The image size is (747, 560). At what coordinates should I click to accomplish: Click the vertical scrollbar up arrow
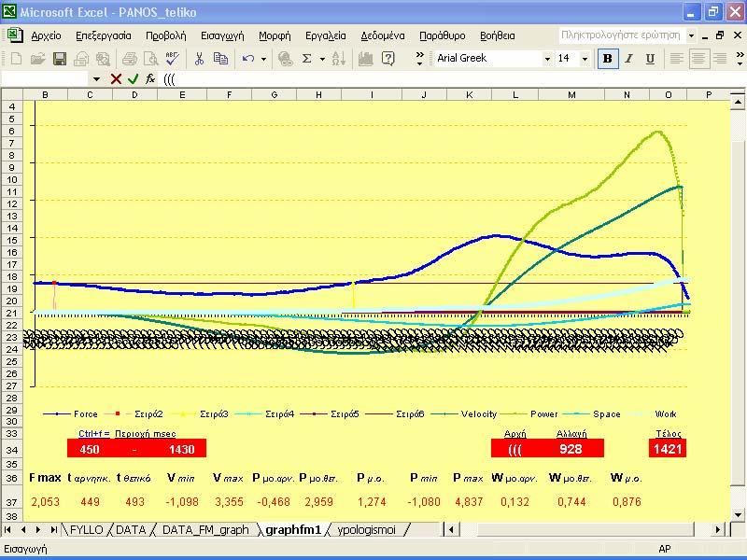click(738, 102)
